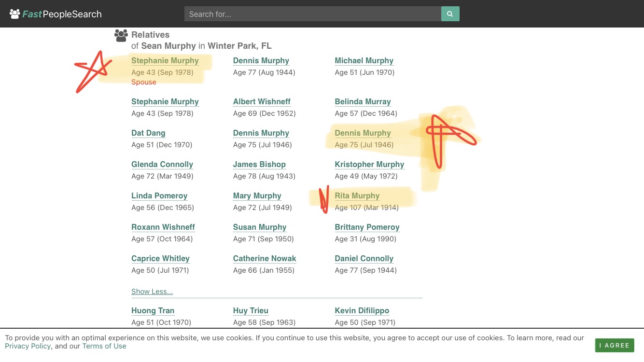Viewport: 644px width, 362px height.
Task: Open Michael Murphy profile
Action: pos(364,60)
